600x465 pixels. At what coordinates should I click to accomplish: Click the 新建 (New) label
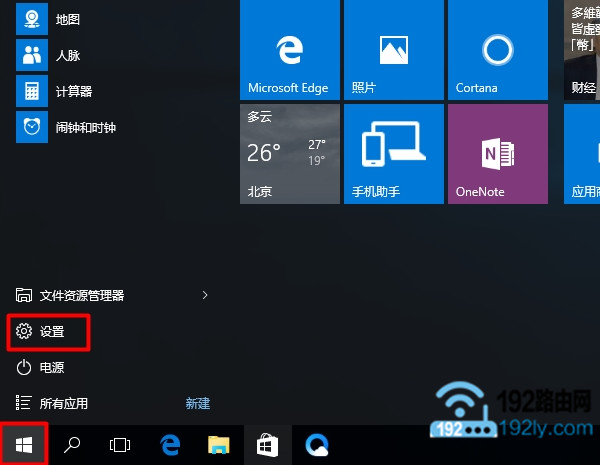(198, 403)
